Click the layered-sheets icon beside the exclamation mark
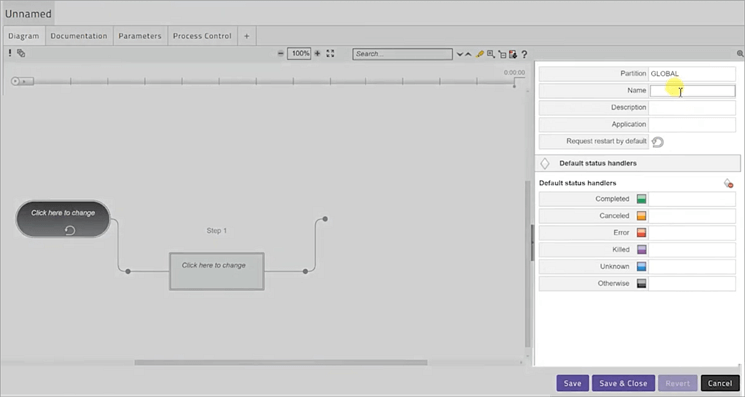745x397 pixels. tap(21, 53)
